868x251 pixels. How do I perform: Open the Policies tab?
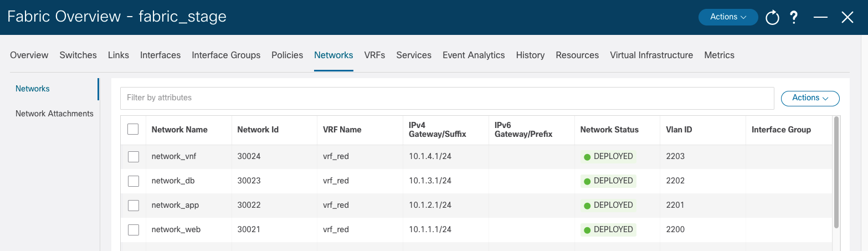tap(287, 55)
